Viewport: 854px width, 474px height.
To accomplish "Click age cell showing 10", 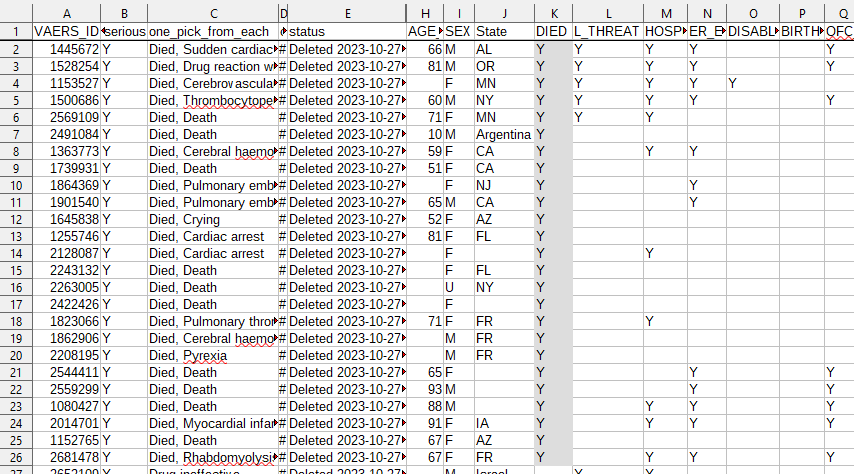I will (x=425, y=135).
